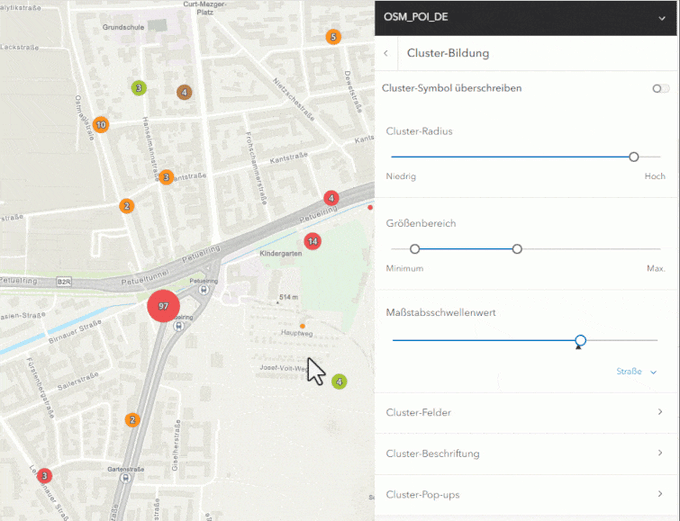Toggle Cluster-Symbol überschreiben switch

coord(661,88)
